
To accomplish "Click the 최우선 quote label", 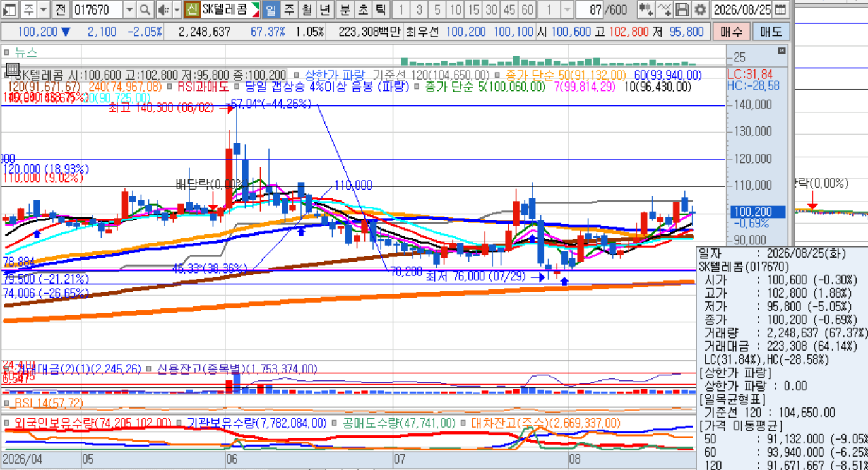I will point(423,32).
